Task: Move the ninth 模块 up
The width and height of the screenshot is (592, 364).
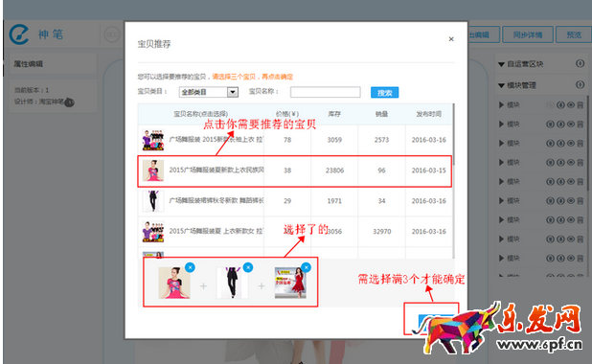Action: coord(551,259)
